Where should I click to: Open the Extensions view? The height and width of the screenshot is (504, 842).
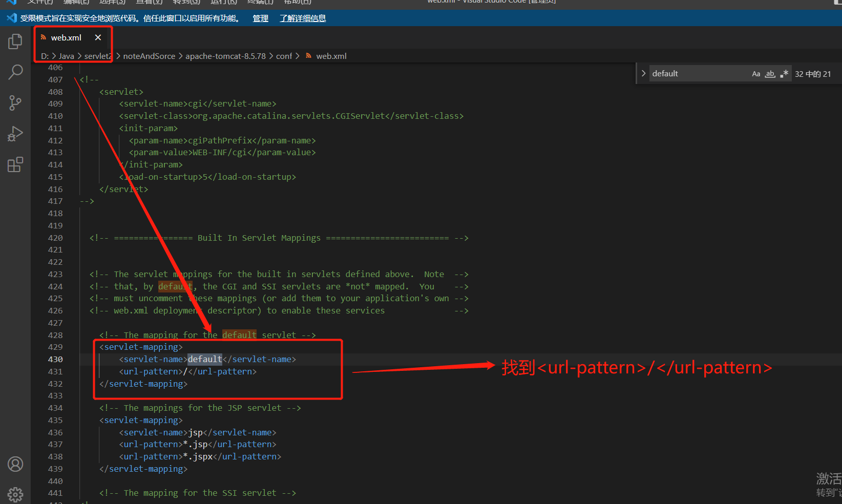point(15,164)
